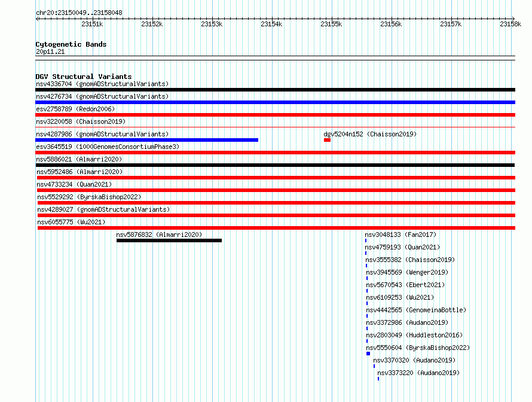Select the red nsv6055775 variant bar
Screen dimensions: 532x402
277,228
